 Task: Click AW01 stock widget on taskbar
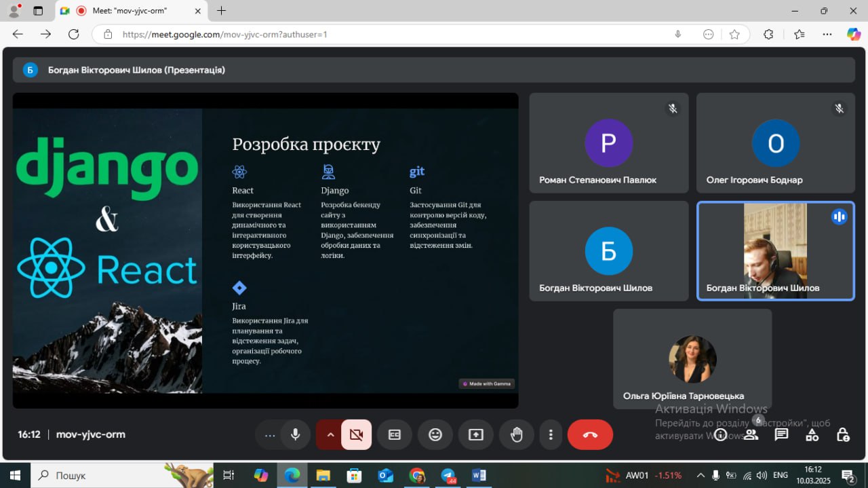point(644,475)
